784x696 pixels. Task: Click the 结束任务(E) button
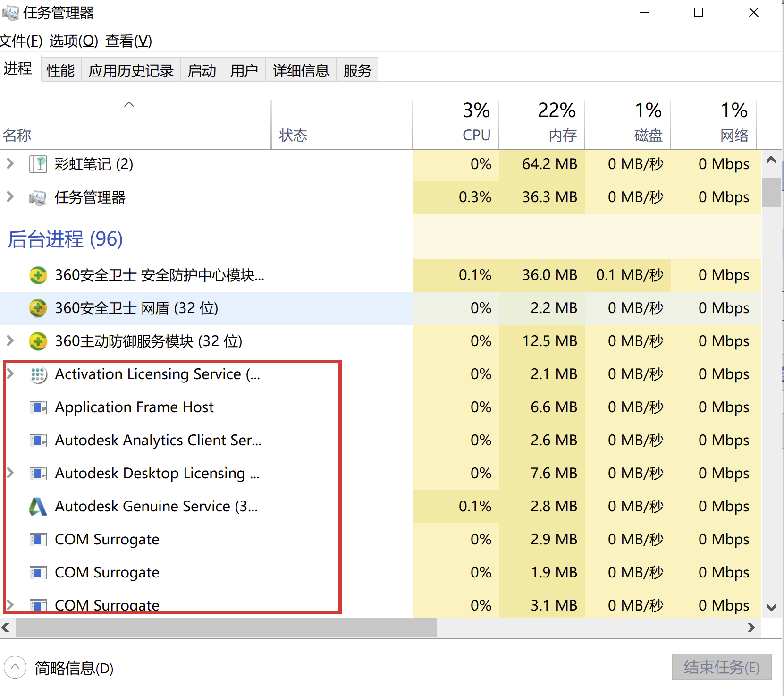tap(722, 667)
